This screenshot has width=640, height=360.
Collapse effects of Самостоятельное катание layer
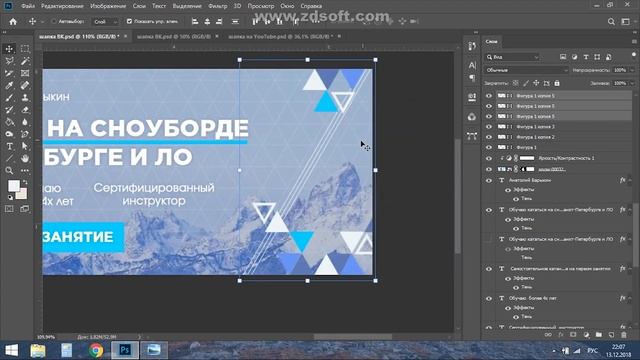click(x=630, y=269)
